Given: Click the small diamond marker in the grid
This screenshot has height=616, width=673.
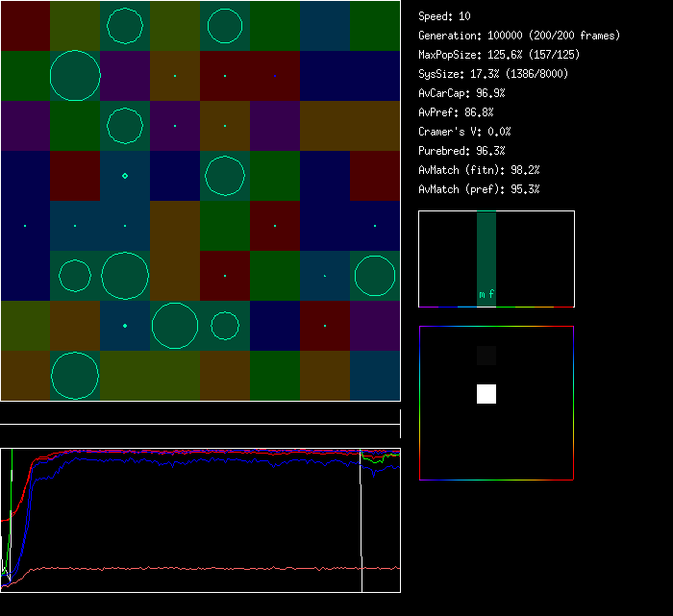Looking at the screenshot, I should (x=125, y=176).
